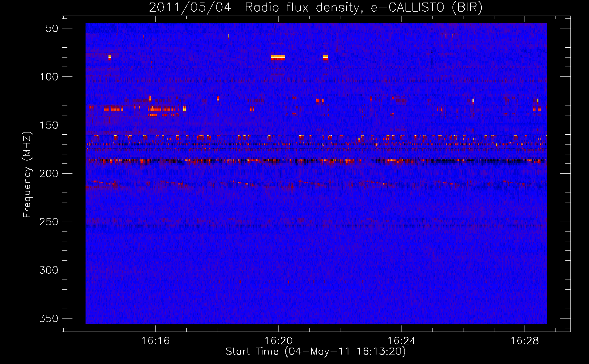The width and height of the screenshot is (589, 364).
Task: Click the 250 MHz frequency tick label
Action: [49, 222]
